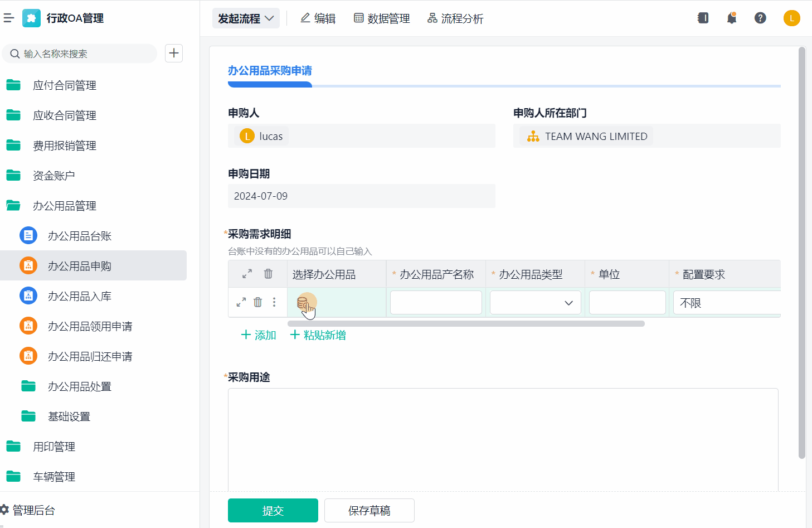Click the user avatar in top bar
Image resolution: width=812 pixels, height=528 pixels.
click(x=791, y=18)
